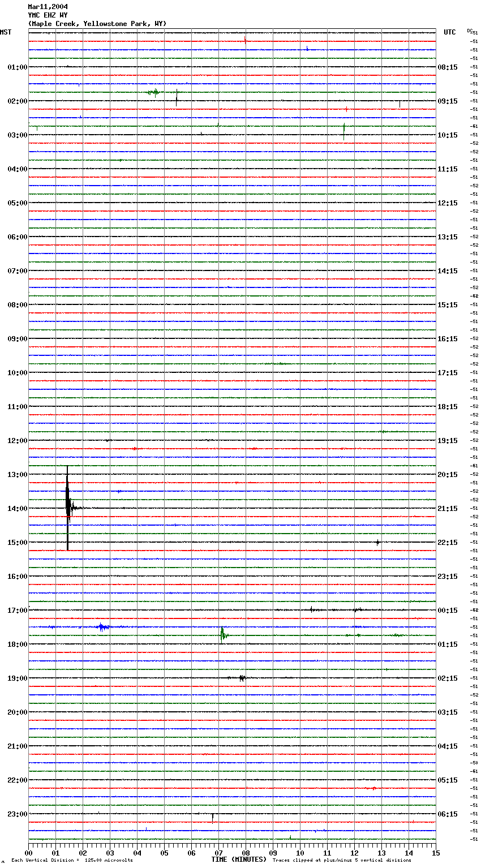Click the blue noise burst before 17:45
The width and height of the screenshot is (481, 868).
102,627
